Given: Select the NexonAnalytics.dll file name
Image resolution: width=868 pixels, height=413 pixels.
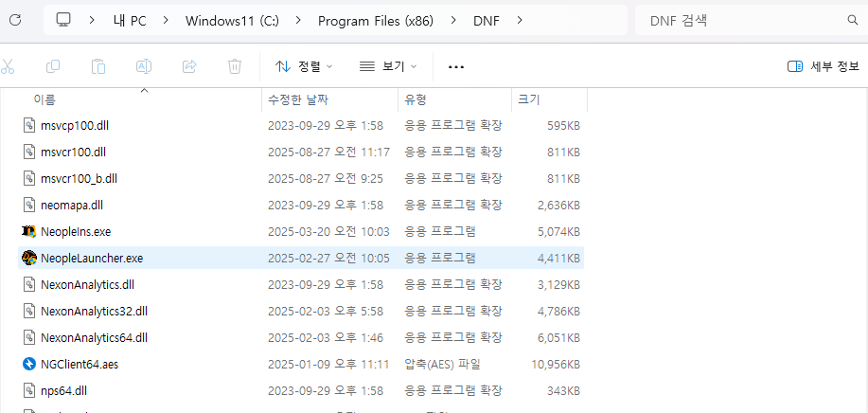Looking at the screenshot, I should click(87, 285).
